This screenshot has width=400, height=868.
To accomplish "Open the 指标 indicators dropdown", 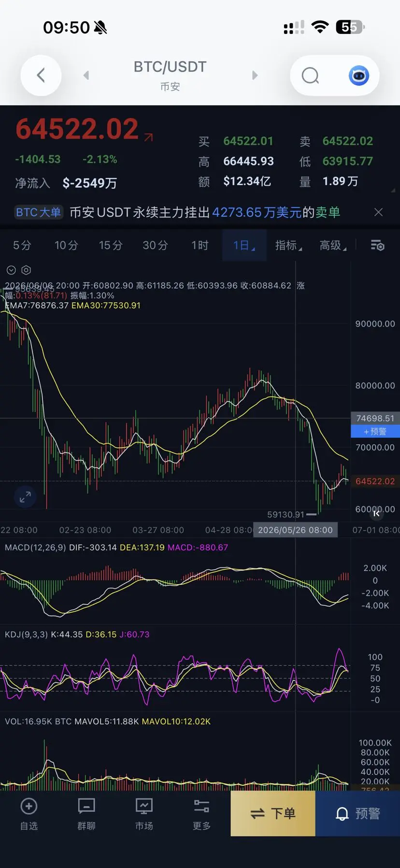I will pos(288,245).
